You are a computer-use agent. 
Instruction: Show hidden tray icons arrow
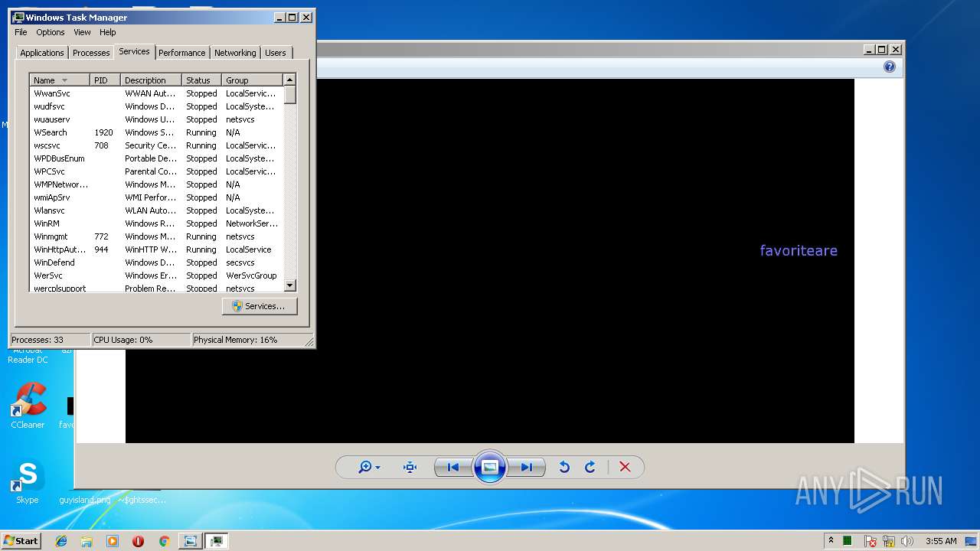831,541
